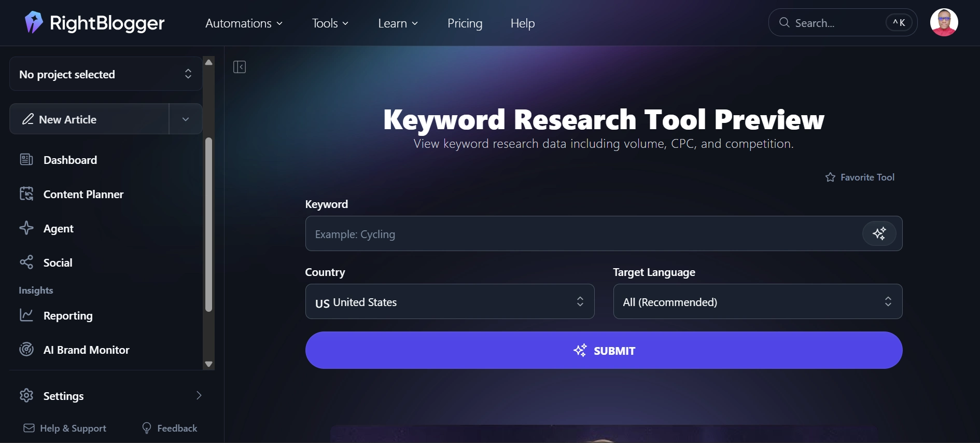
Task: Click the AI Brand Monitor radar icon
Action: 26,350
